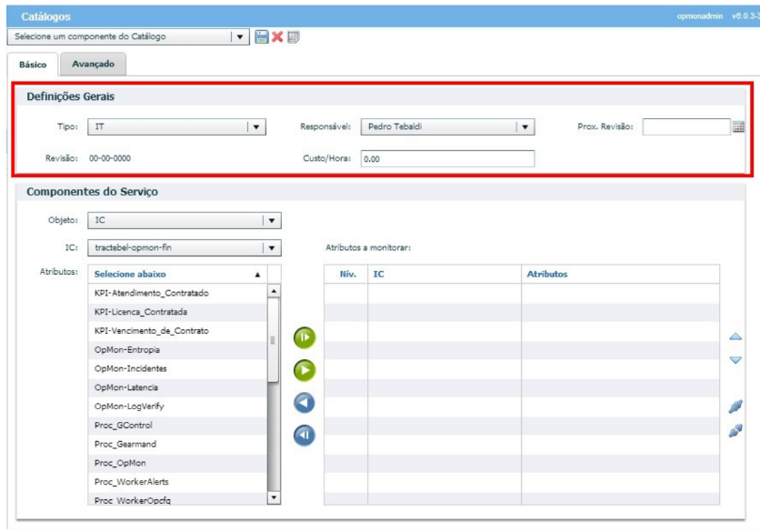The height and width of the screenshot is (532, 760).
Task: Click the save (floppy disk) icon
Action: [x=262, y=37]
